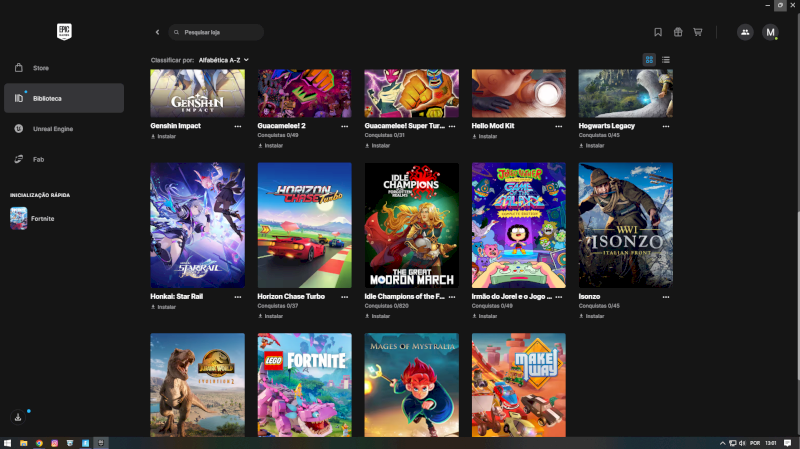Open the Alfabética A-Z sort dropdown
Viewport: 800px width, 449px height.
[223, 60]
